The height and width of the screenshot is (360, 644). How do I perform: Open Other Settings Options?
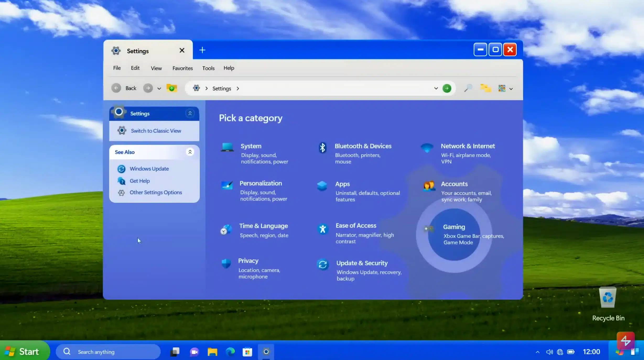156,192
